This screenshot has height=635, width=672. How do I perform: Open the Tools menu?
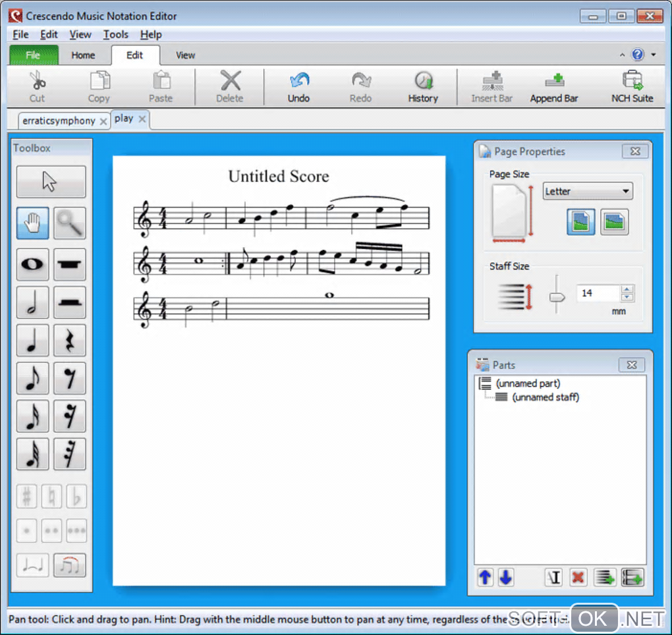point(116,34)
